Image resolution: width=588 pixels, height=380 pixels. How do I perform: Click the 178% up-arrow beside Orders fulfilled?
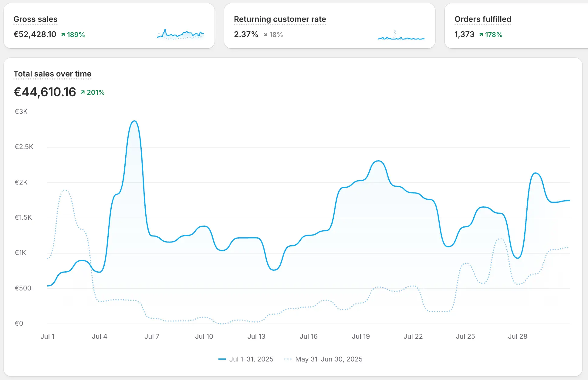click(x=481, y=35)
